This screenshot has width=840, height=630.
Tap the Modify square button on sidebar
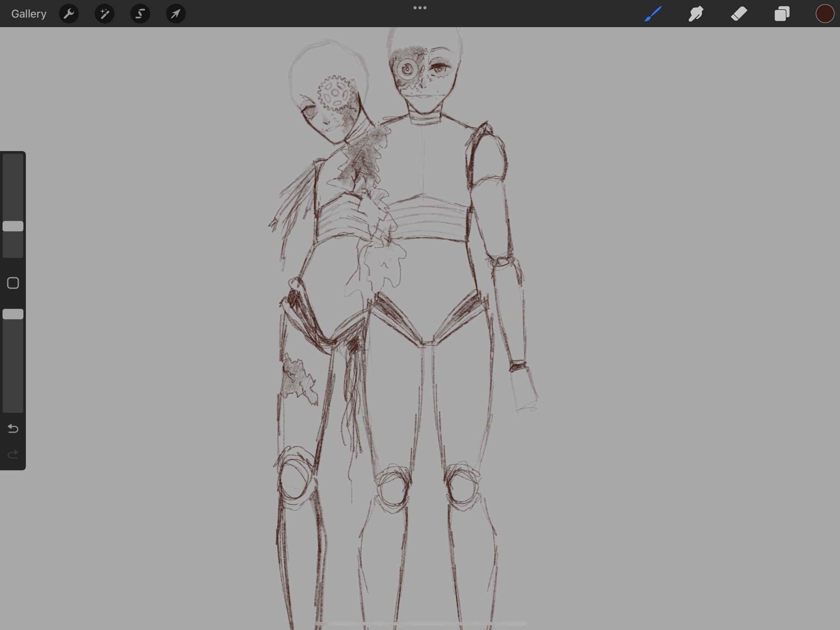click(13, 283)
